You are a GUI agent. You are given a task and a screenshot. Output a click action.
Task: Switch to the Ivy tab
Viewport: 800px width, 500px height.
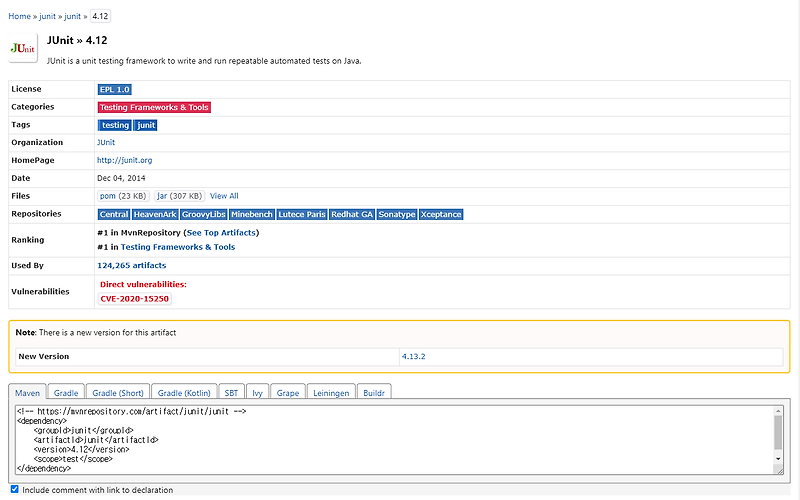point(257,392)
